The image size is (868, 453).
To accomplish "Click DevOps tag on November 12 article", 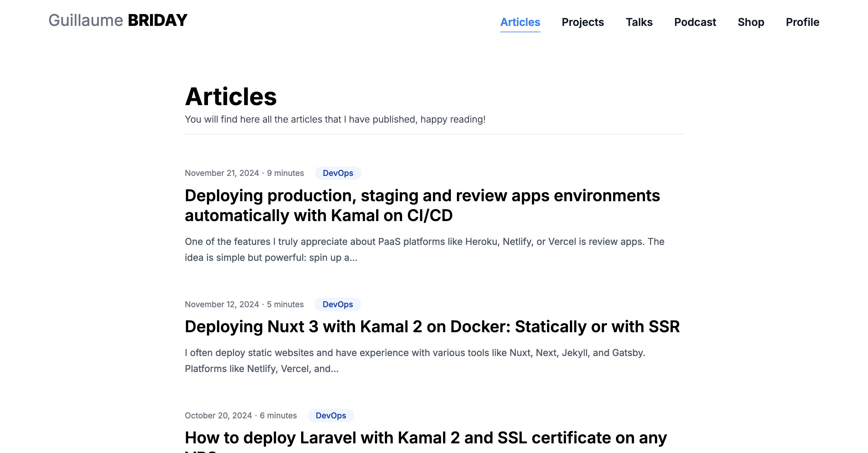I will pos(338,305).
